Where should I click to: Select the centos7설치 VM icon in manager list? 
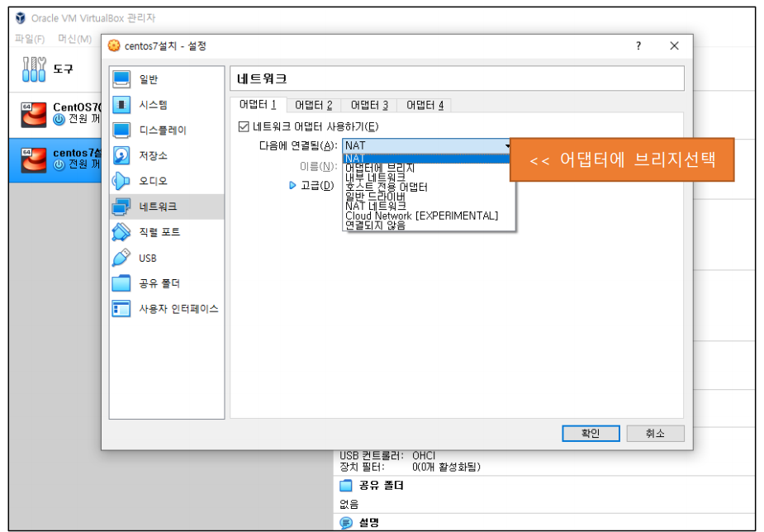point(34,160)
